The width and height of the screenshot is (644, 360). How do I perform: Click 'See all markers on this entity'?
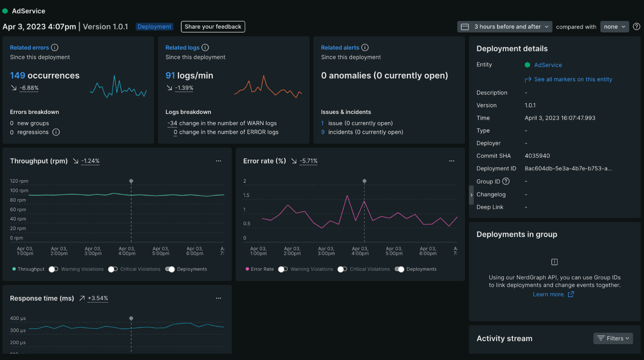pyautogui.click(x=573, y=79)
